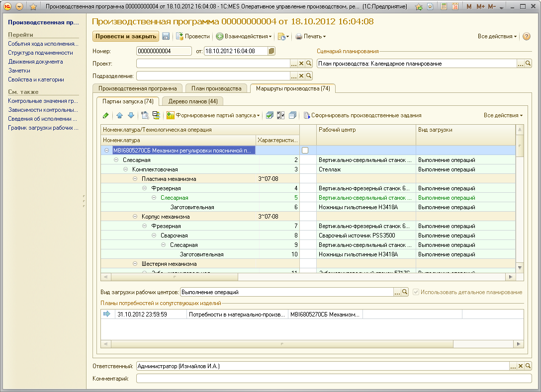Open 'Структура подчиненности' link in sidebar

[40, 53]
